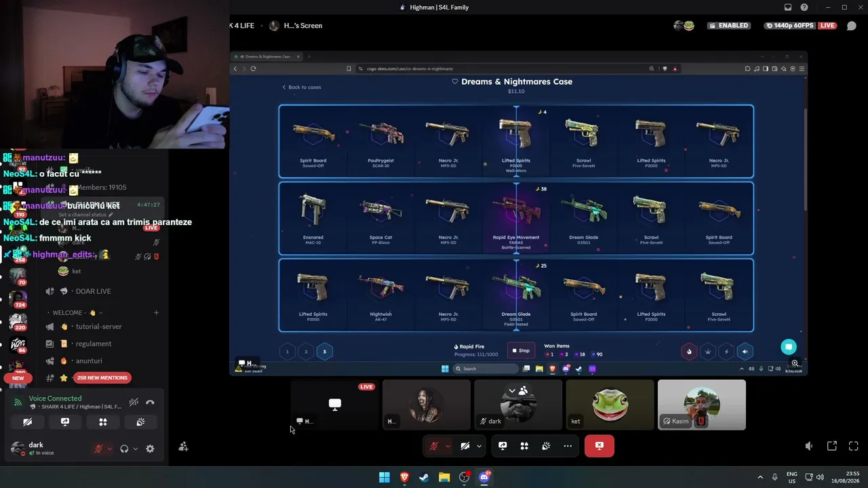Enter full screen for the stream
This screenshot has width=868, height=488.
pyautogui.click(x=854, y=446)
